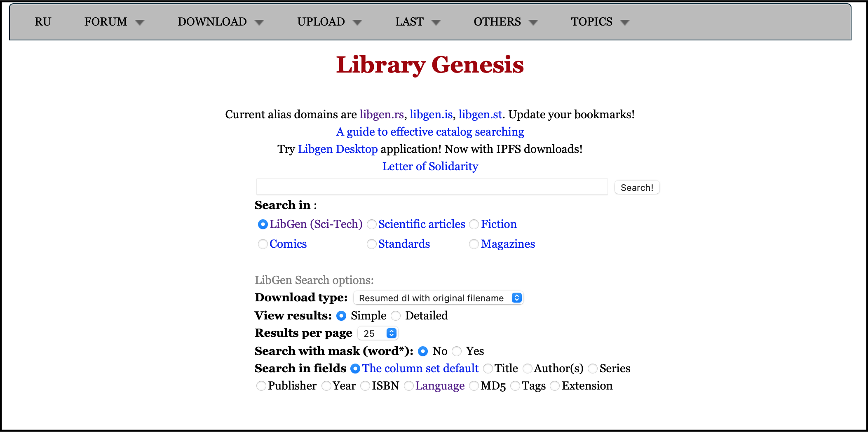868x432 pixels.
Task: Open The column set default link
Action: click(420, 368)
